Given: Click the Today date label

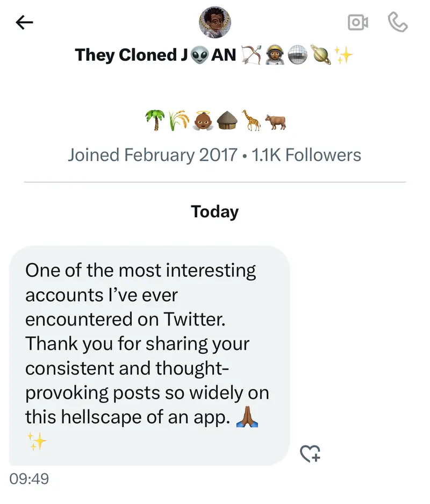Looking at the screenshot, I should [215, 211].
